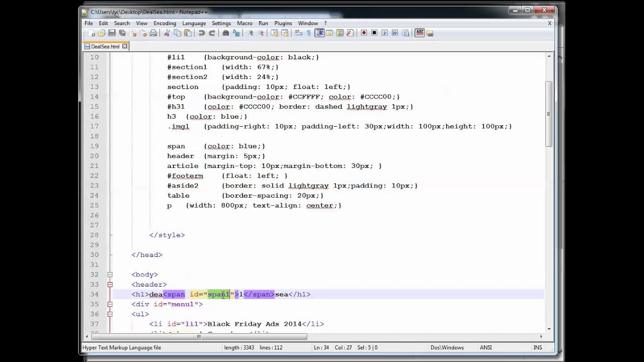Viewport: 644px width, 362px height.
Task: Open the File menu
Action: coord(89,23)
